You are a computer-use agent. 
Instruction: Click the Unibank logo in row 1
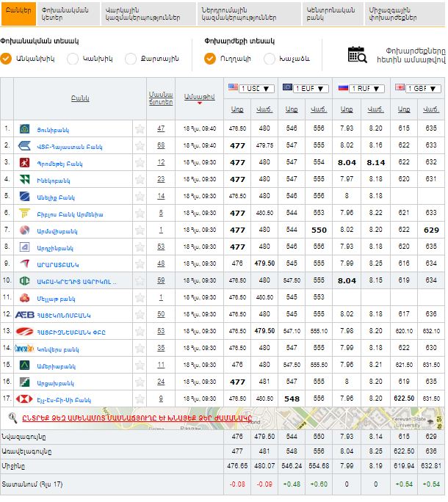(24, 129)
